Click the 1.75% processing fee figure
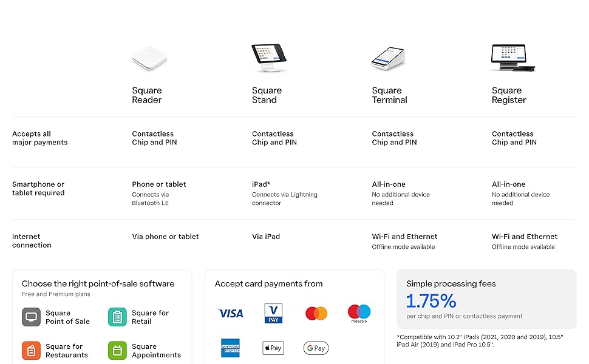589x364 pixels. 431,301
